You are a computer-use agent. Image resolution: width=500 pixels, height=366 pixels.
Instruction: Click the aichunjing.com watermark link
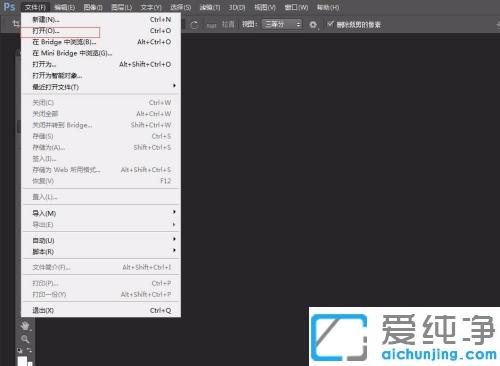click(439, 354)
